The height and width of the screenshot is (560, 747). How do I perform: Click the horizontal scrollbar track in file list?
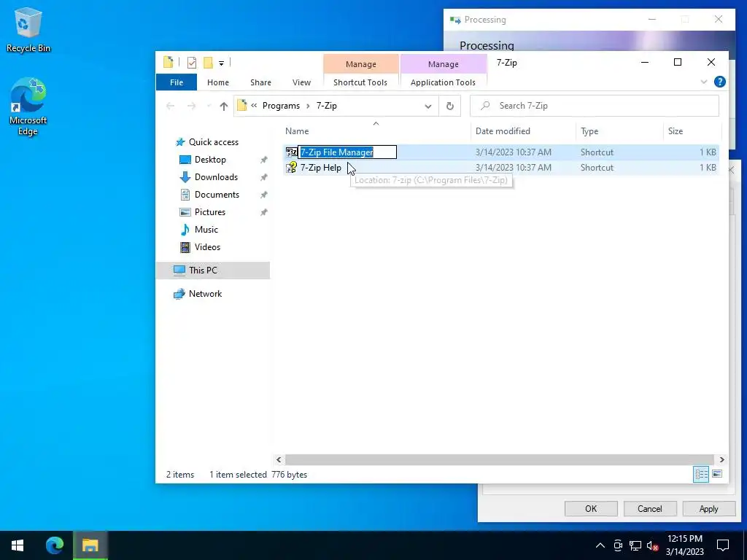coord(499,459)
